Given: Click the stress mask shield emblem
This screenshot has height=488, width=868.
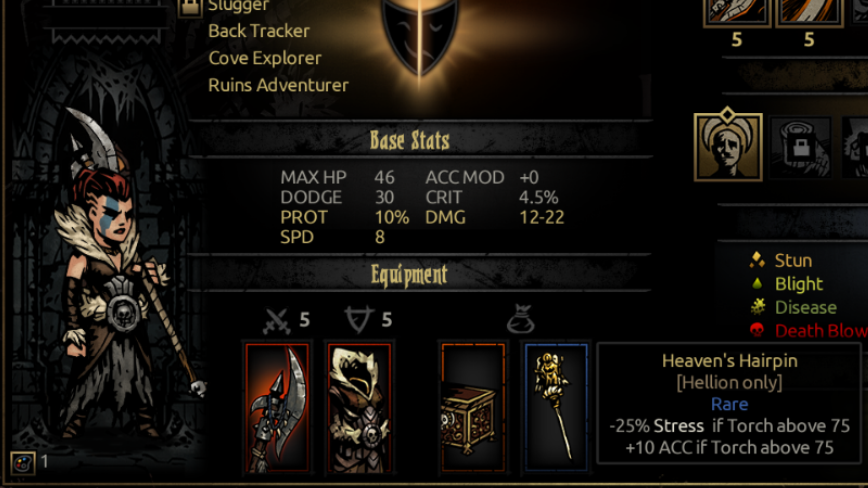Looking at the screenshot, I should [x=420, y=35].
